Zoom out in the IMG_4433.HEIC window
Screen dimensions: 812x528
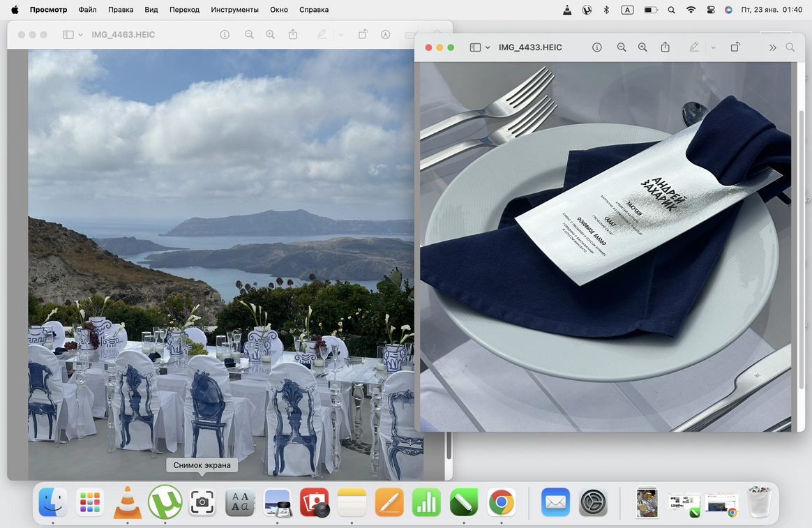coord(622,47)
